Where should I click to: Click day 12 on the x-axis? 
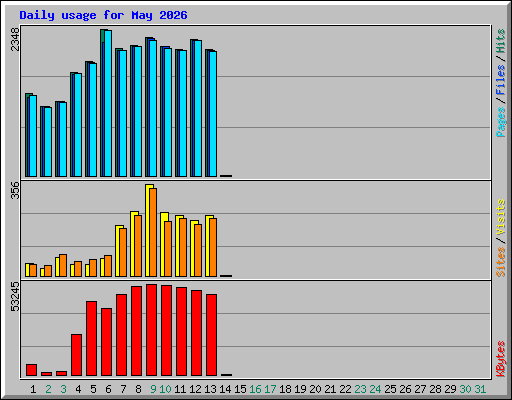click(x=195, y=389)
